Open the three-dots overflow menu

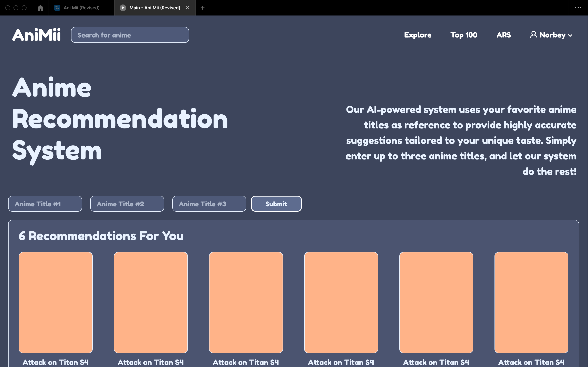tap(578, 8)
